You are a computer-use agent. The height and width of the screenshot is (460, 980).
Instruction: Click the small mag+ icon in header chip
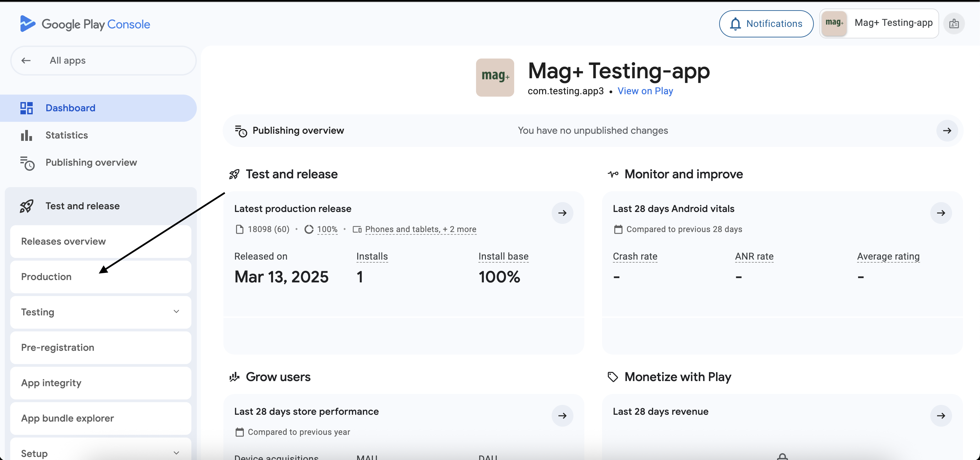[x=834, y=23]
